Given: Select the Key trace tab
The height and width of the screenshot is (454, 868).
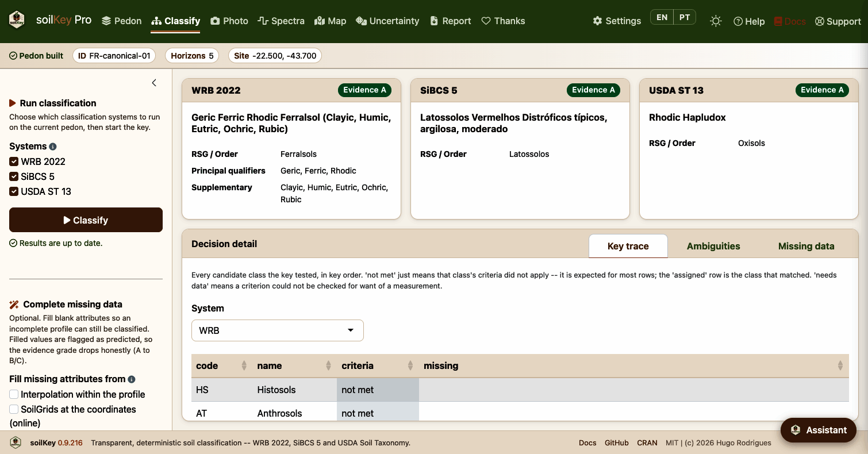Looking at the screenshot, I should [628, 246].
